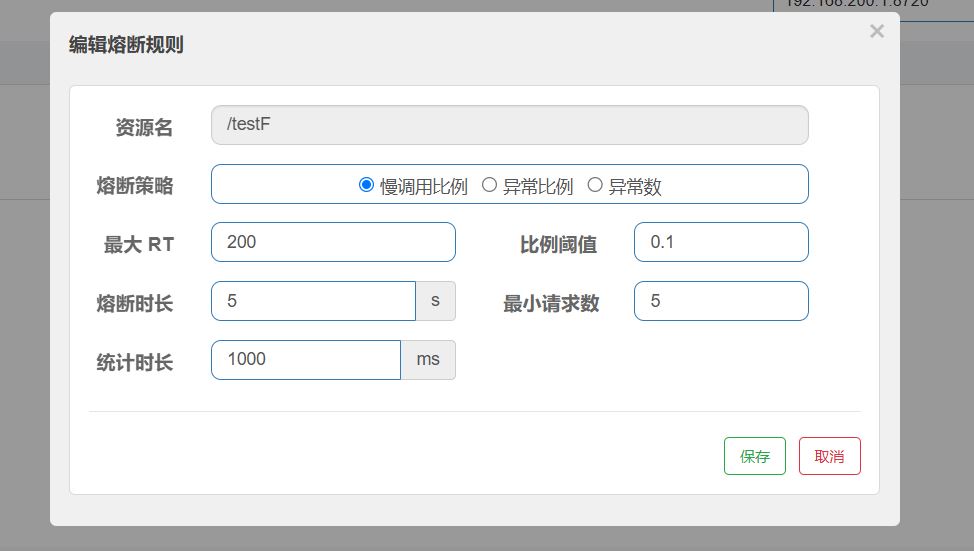Close the 编辑熔断规则 dialog with X
Viewport: 974px width, 551px height.
pos(877,31)
